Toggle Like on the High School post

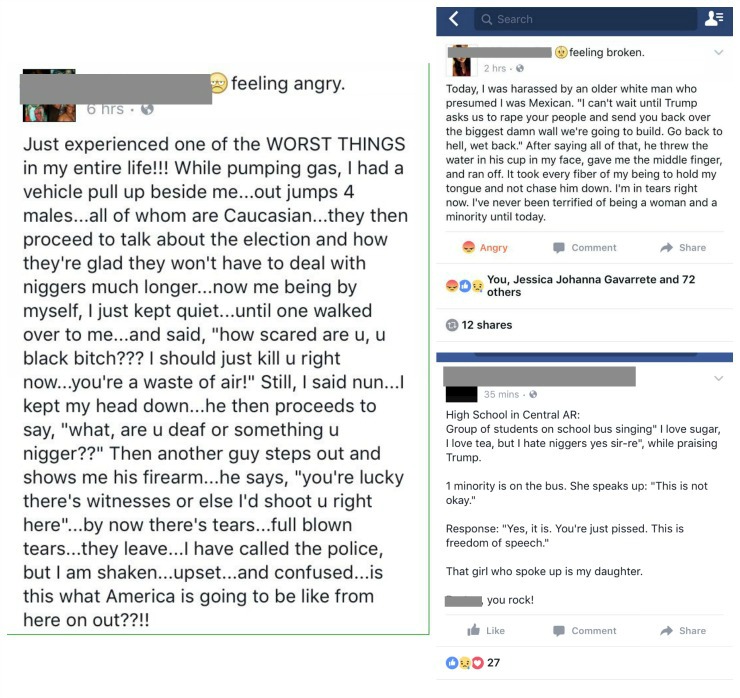coord(486,630)
